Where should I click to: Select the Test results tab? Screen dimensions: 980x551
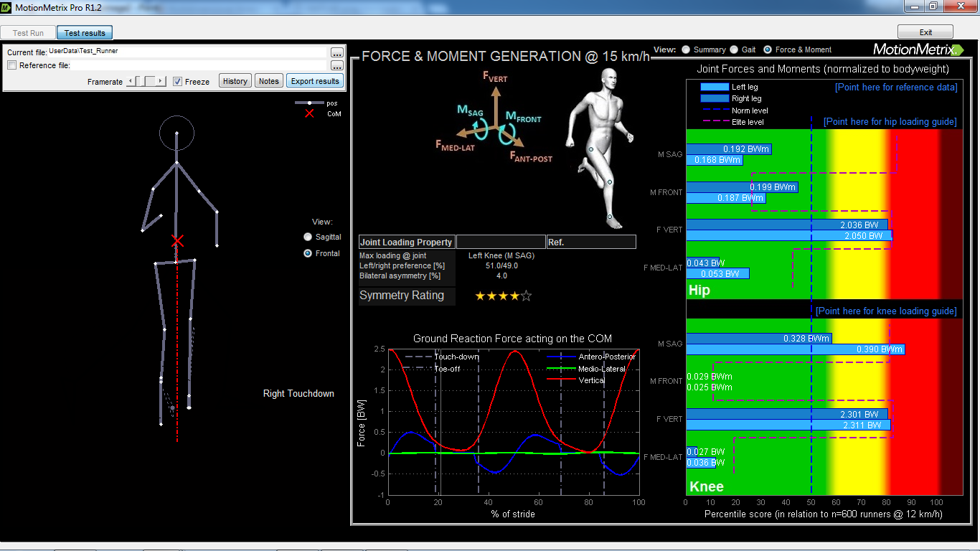coord(84,32)
